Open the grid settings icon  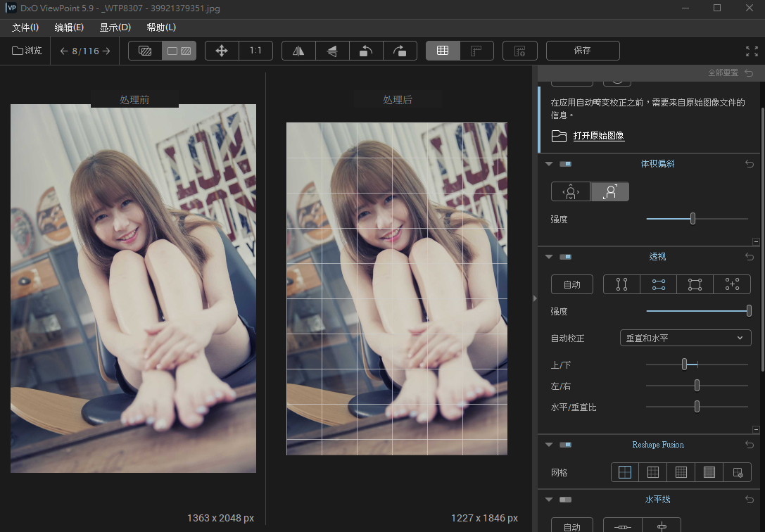(x=520, y=51)
